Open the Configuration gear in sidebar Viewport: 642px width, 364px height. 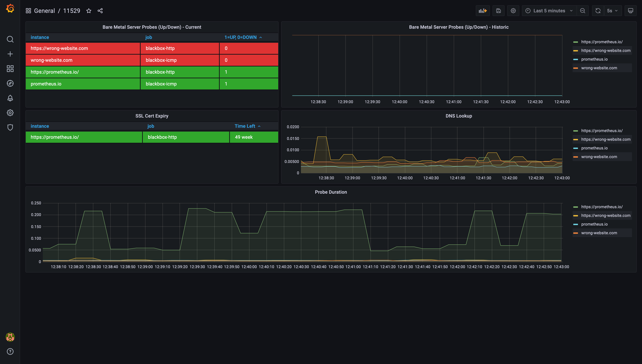click(10, 113)
